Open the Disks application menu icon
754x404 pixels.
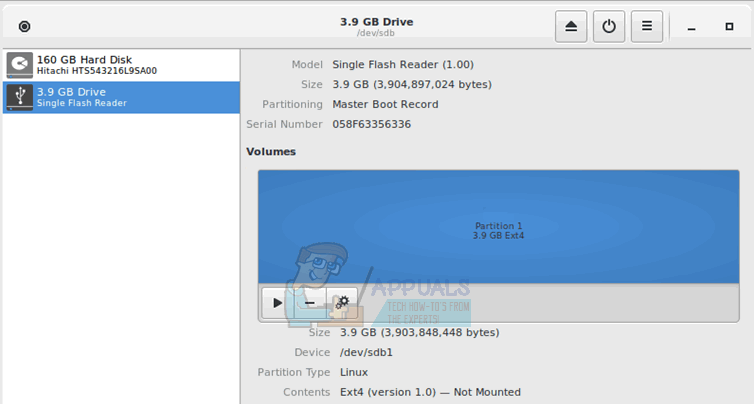point(25,27)
